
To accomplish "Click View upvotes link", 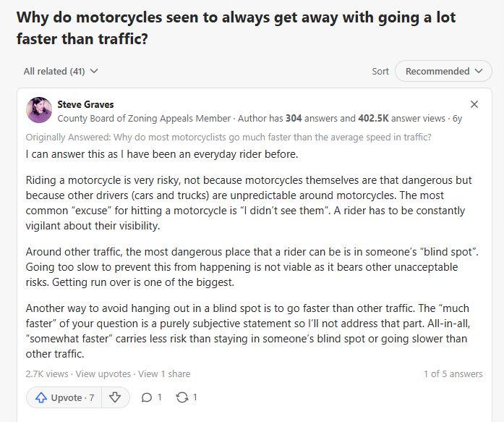I will click(x=103, y=374).
